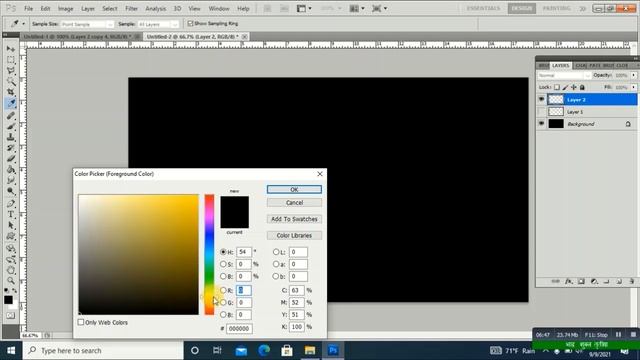
Task: Open the Opacity slider arrow
Action: pos(633,75)
